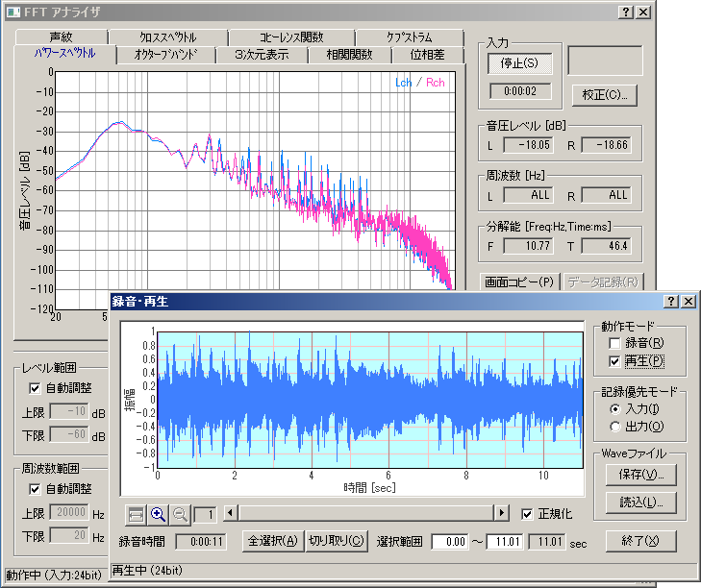Click the resolution T value 46.4

point(606,246)
